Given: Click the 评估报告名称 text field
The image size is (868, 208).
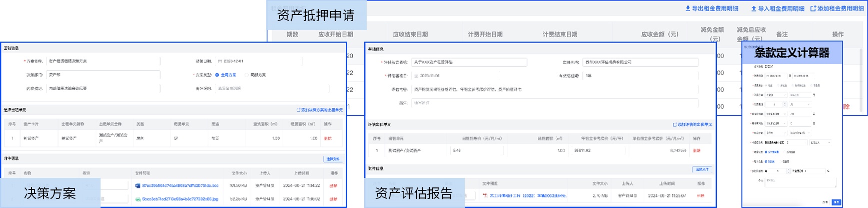Looking at the screenshot, I should point(468,62).
